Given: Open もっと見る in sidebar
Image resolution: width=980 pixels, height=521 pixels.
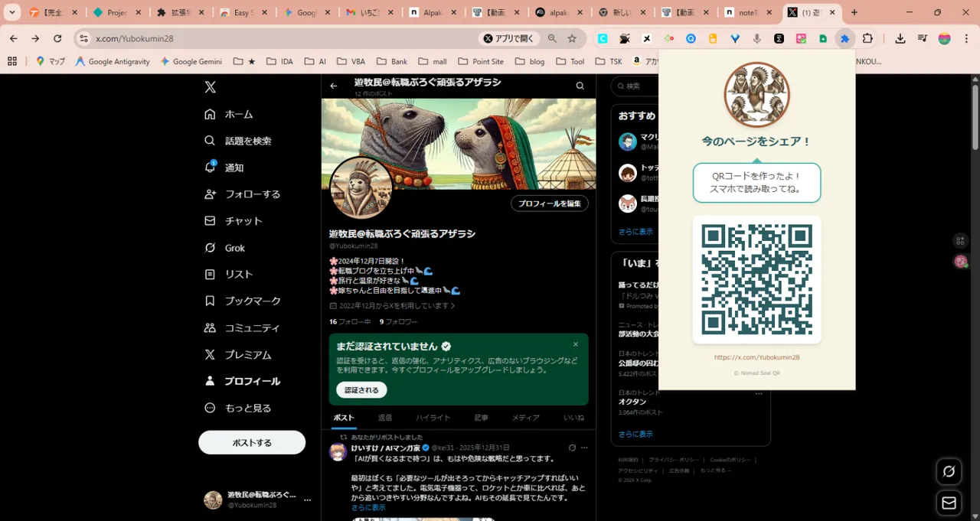Looking at the screenshot, I should click(238, 408).
